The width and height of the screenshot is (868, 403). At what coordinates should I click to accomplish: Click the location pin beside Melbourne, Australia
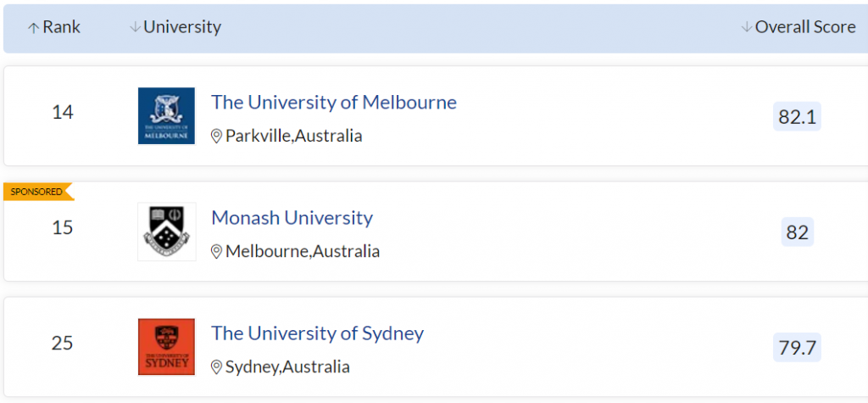(216, 251)
